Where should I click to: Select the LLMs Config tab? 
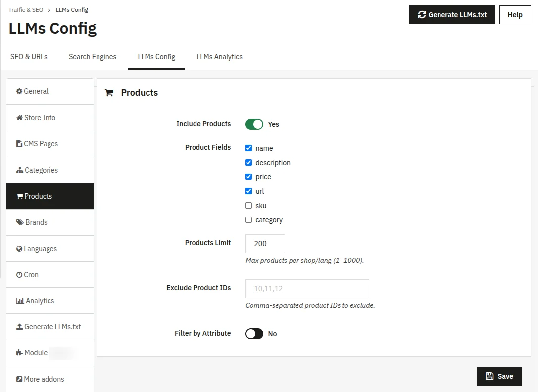point(156,57)
